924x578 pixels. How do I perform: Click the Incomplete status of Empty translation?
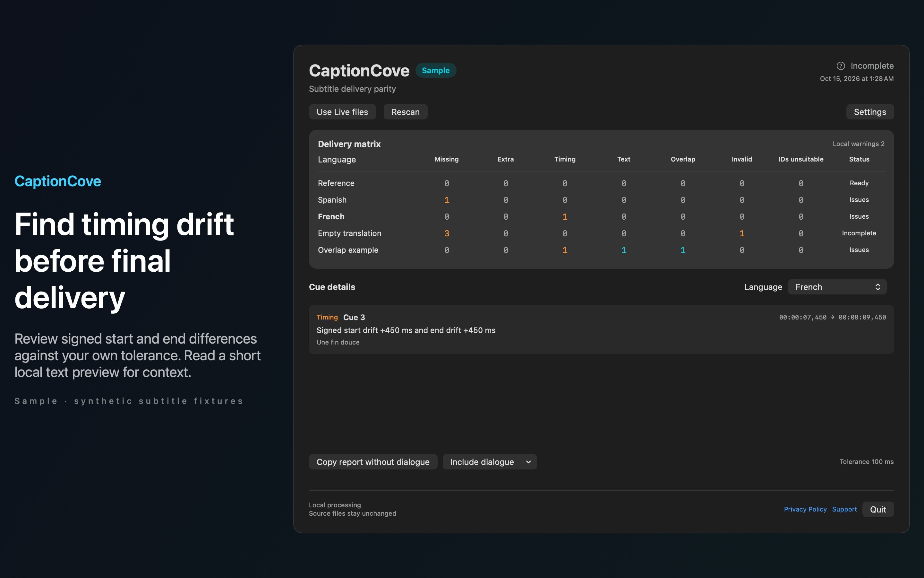pyautogui.click(x=859, y=233)
